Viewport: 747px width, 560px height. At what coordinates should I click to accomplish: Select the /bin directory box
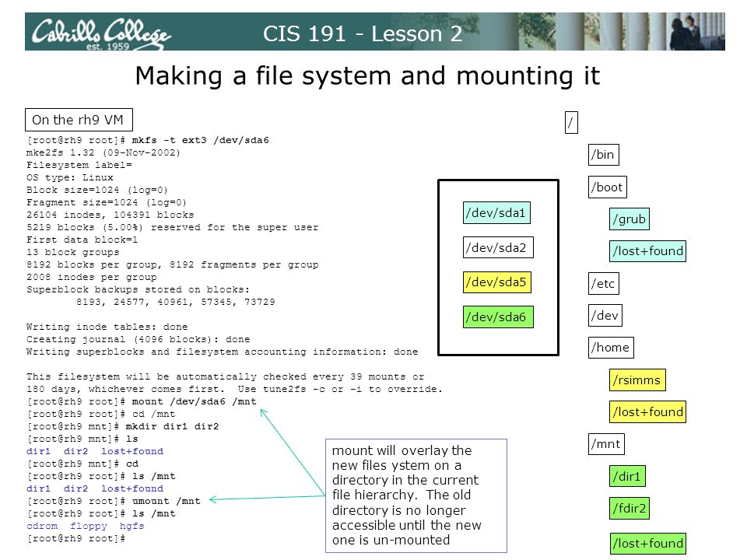(604, 155)
